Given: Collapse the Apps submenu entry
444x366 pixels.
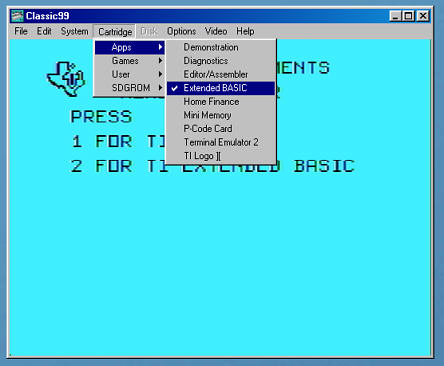Looking at the screenshot, I should (x=130, y=47).
